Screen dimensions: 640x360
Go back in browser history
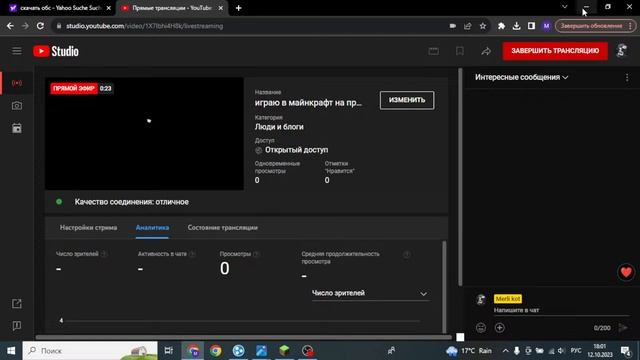[x=10, y=26]
